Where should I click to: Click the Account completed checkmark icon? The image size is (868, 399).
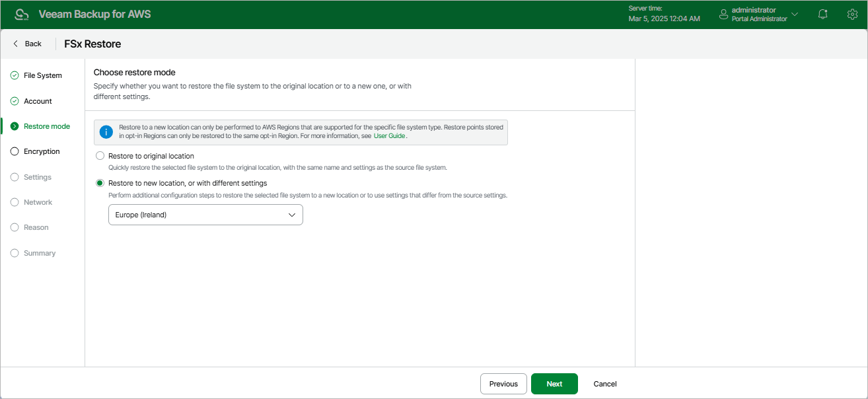pos(15,101)
